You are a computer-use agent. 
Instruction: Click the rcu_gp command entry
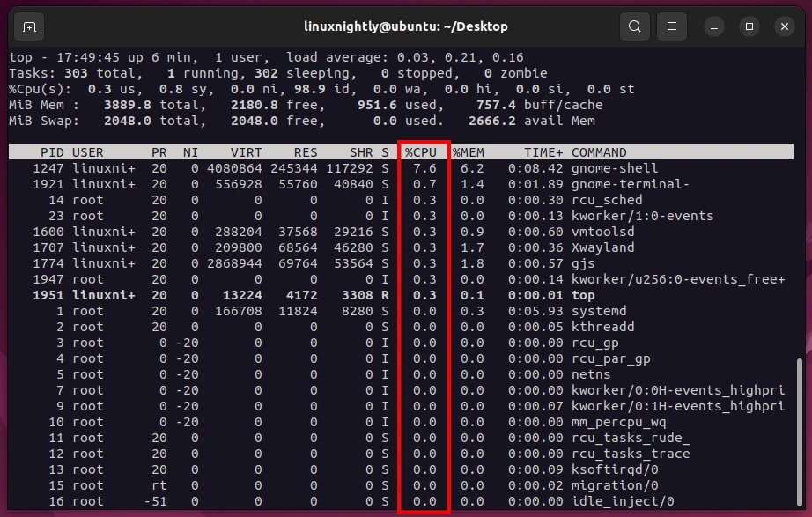coord(595,343)
